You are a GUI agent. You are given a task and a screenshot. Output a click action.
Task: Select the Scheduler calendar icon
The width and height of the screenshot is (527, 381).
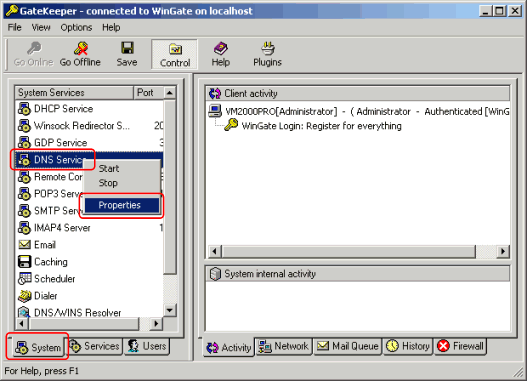pyautogui.click(x=24, y=279)
